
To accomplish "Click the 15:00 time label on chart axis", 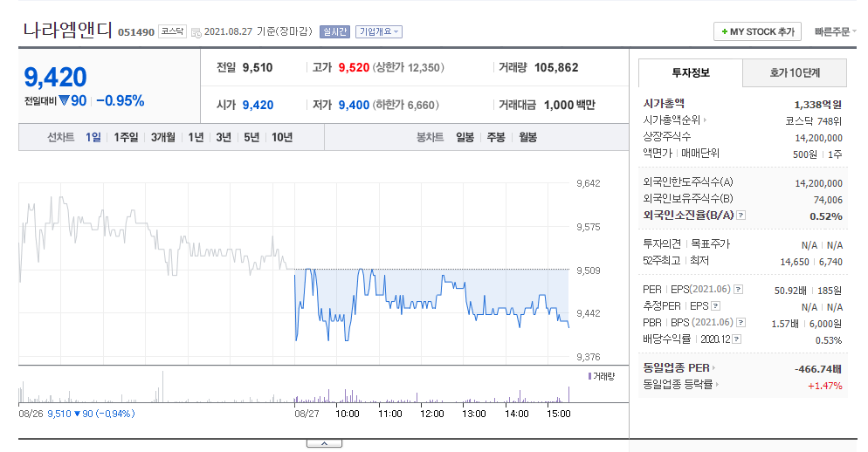I will [x=559, y=414].
